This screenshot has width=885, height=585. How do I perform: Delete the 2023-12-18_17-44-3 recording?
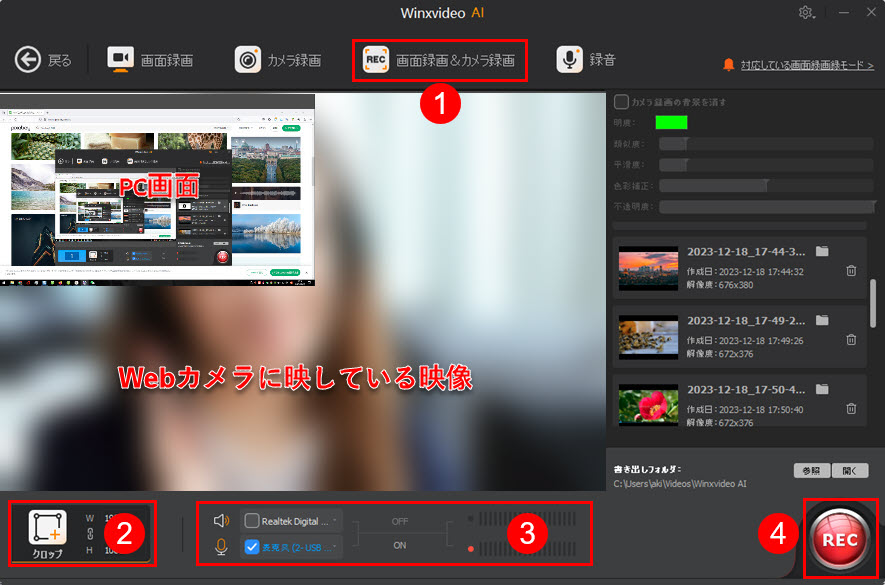coord(851,270)
